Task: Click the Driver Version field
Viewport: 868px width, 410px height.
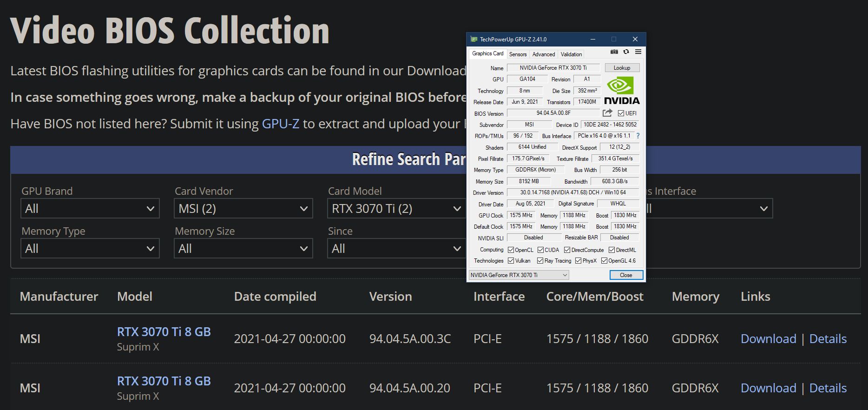Action: tap(572, 192)
